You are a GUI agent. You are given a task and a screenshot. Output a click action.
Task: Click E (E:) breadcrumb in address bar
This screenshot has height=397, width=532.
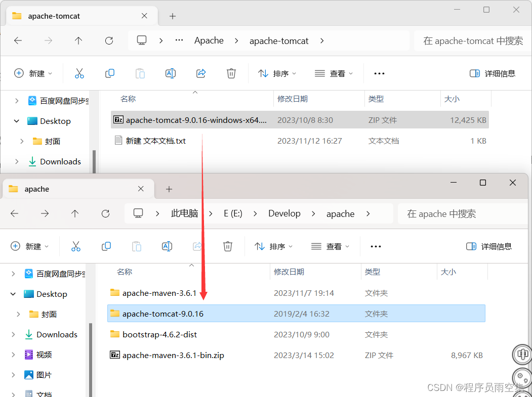(x=233, y=213)
